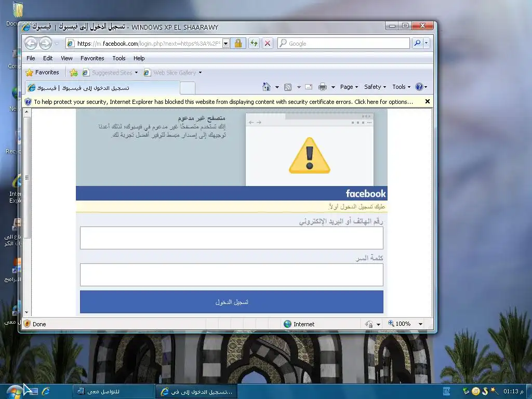Image resolution: width=532 pixels, height=399 pixels.
Task: Click the Favorites star button
Action: coord(43,72)
